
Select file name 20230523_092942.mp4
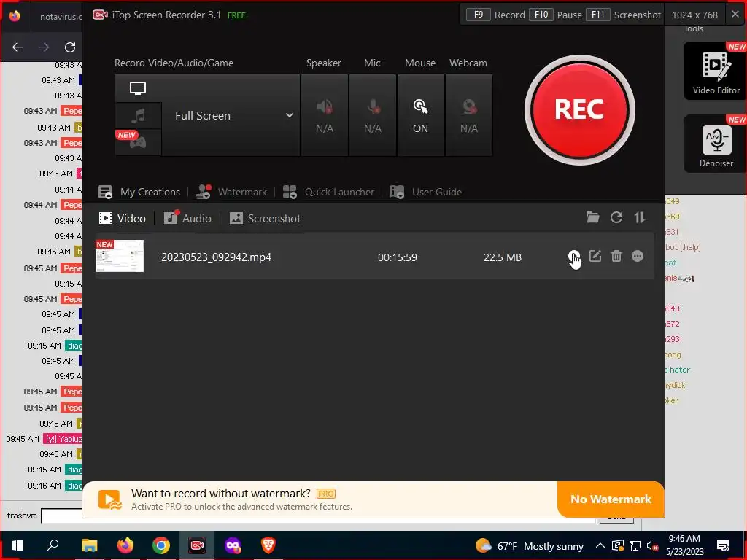pos(216,257)
